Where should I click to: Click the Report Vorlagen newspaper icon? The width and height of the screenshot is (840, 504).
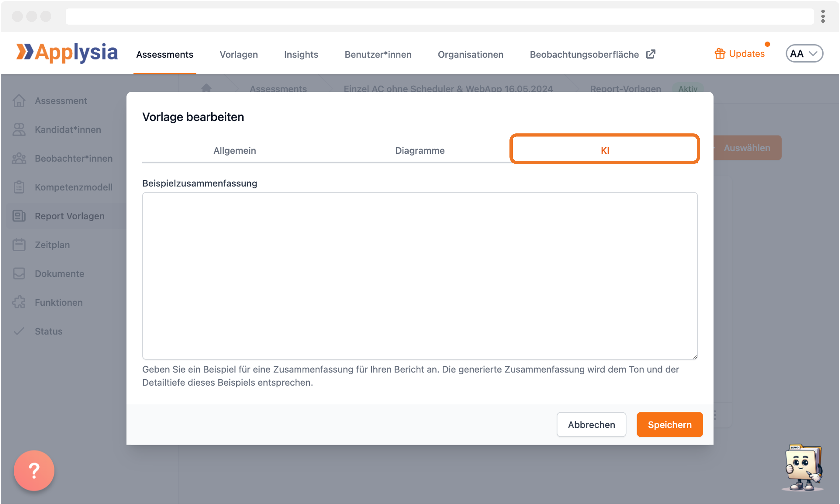19,216
